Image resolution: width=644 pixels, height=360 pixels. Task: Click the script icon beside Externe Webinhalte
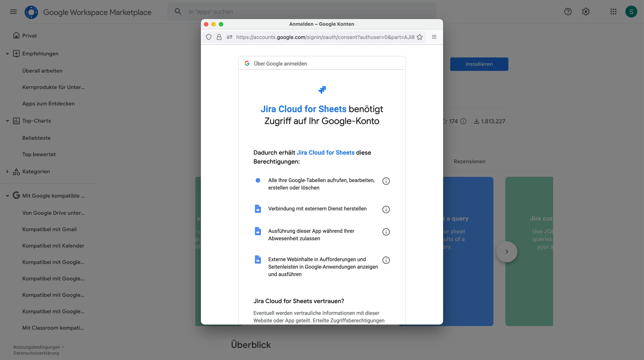tap(258, 259)
